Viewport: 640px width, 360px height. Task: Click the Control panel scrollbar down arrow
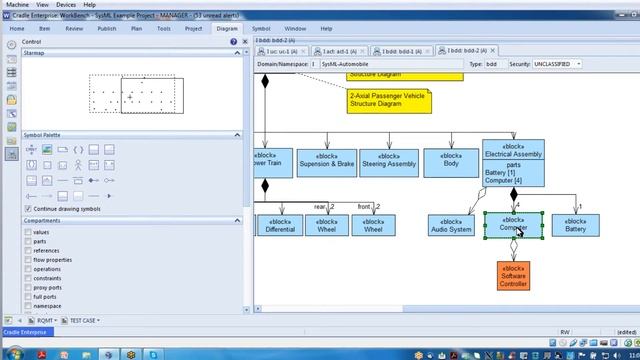[x=246, y=309]
